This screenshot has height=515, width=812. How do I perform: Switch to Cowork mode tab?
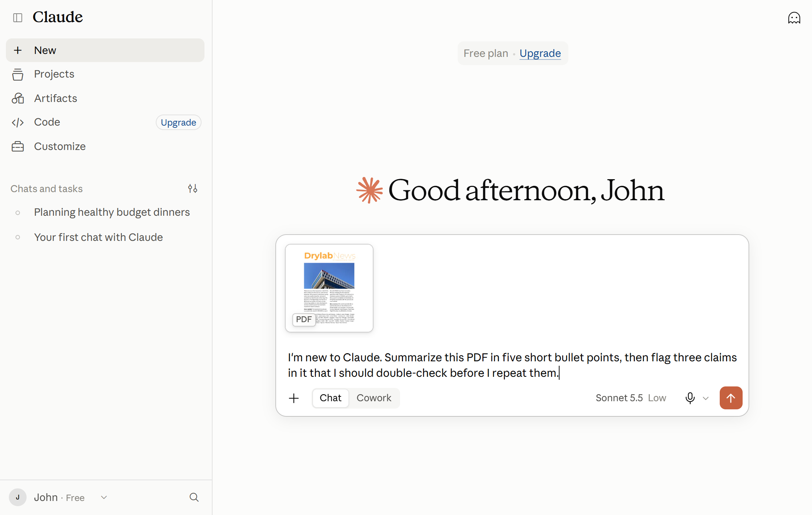(374, 398)
